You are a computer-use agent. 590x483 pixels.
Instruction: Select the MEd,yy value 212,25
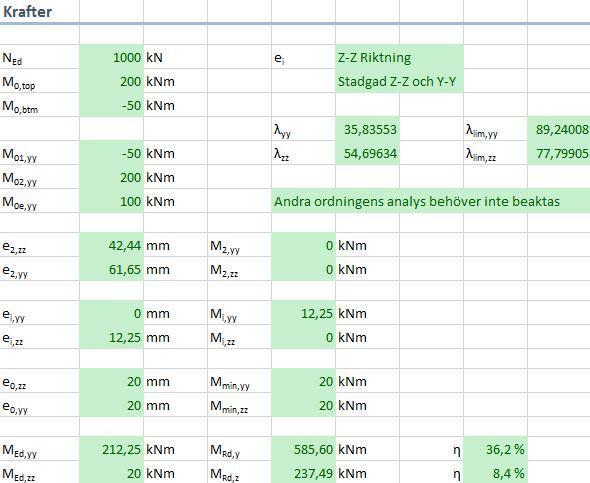coord(111,449)
